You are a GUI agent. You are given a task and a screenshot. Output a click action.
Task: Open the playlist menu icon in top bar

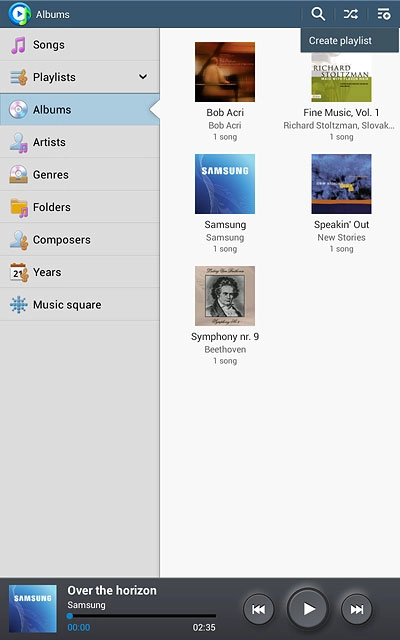384,14
